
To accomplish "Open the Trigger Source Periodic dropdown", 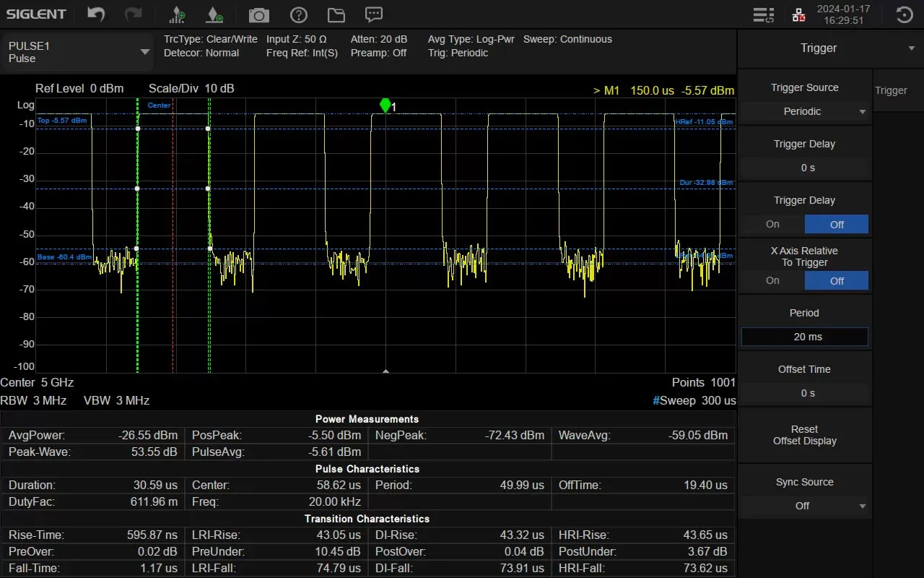I will [805, 111].
